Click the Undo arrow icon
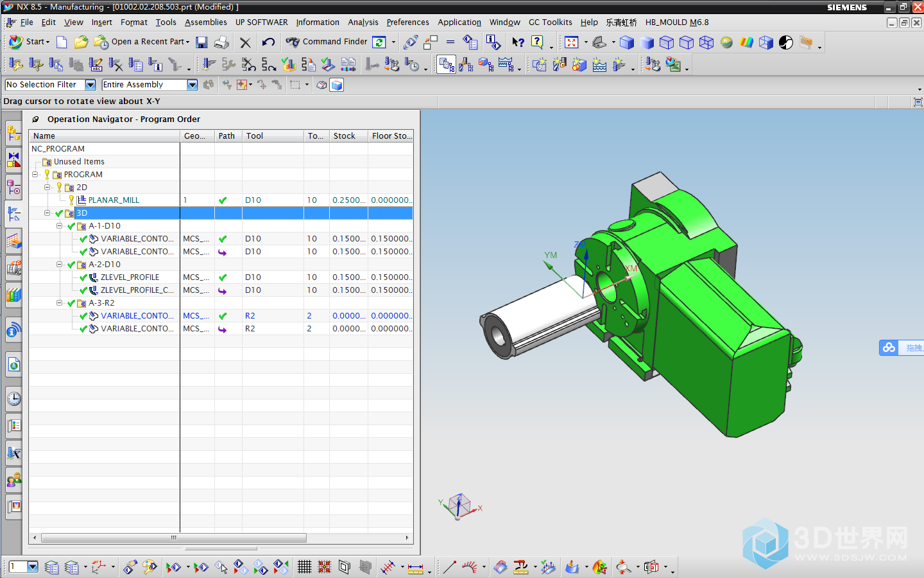 tap(268, 42)
